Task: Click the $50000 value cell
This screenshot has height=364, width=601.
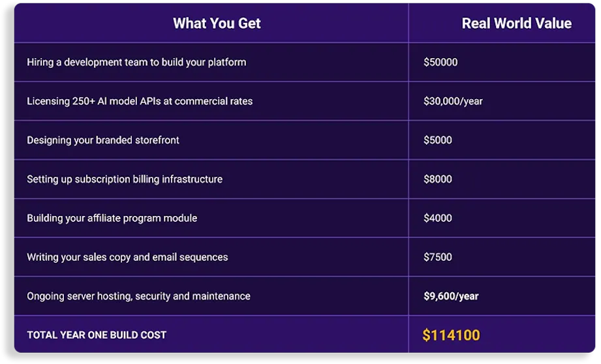Action: (x=440, y=63)
